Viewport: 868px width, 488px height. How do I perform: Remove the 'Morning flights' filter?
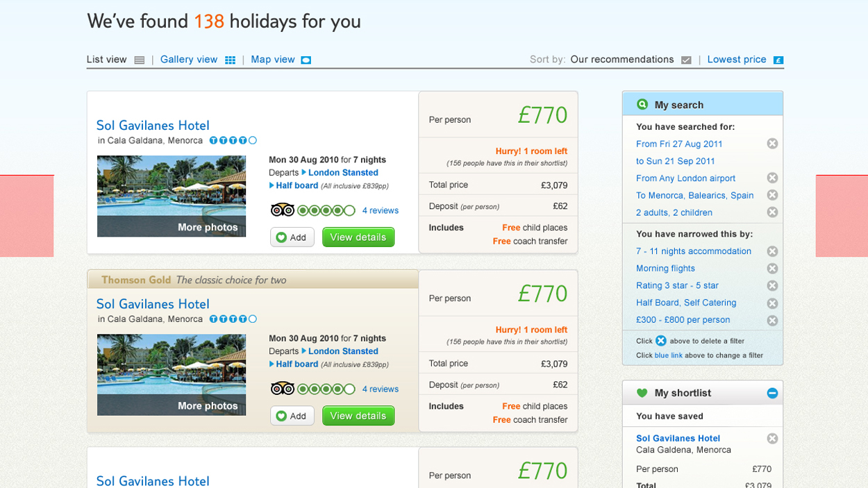772,269
